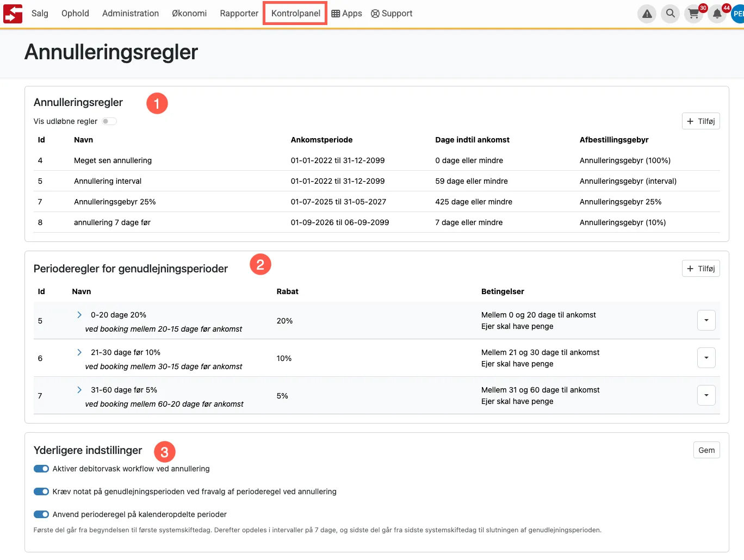Toggle 'Anvend perioderegel på kalenderopdelte perioder'
This screenshot has height=560, width=744.
[41, 514]
